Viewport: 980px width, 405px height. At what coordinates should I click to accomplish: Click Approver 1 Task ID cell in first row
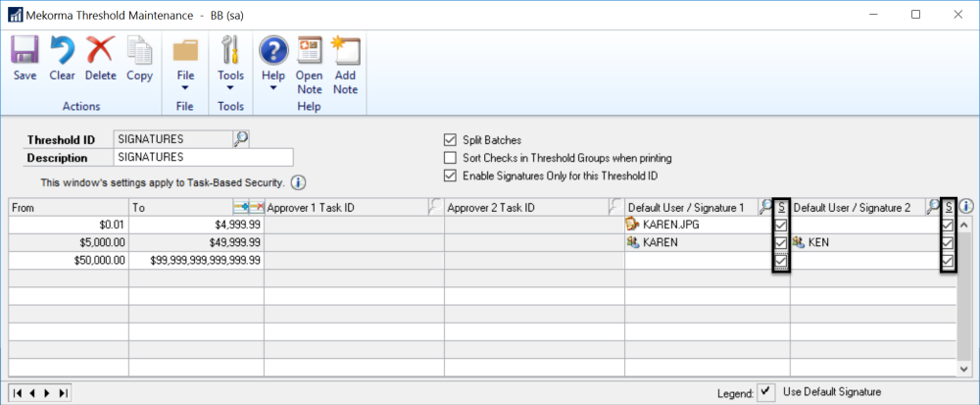[x=354, y=225]
